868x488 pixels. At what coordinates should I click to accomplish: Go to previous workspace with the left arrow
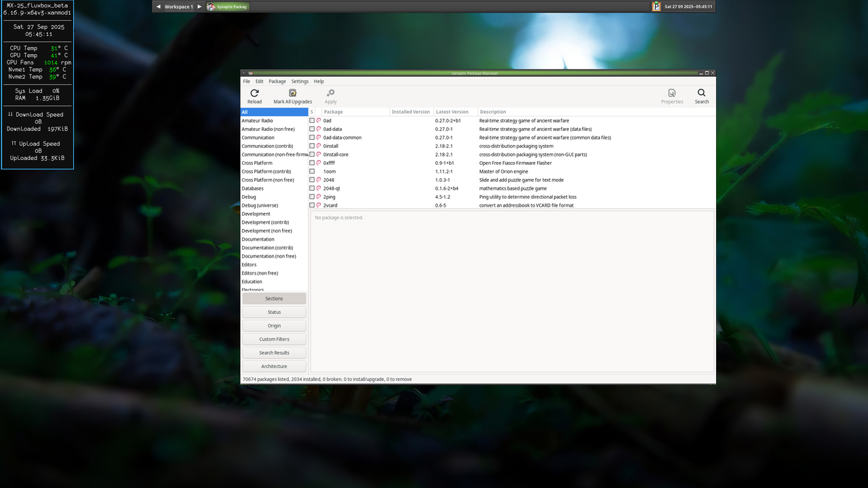point(159,7)
